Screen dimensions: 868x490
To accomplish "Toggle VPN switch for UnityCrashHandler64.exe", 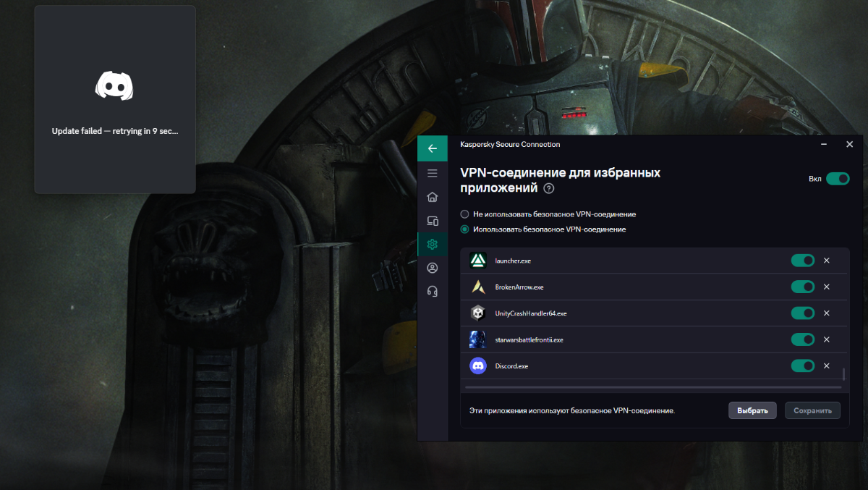I will point(803,313).
